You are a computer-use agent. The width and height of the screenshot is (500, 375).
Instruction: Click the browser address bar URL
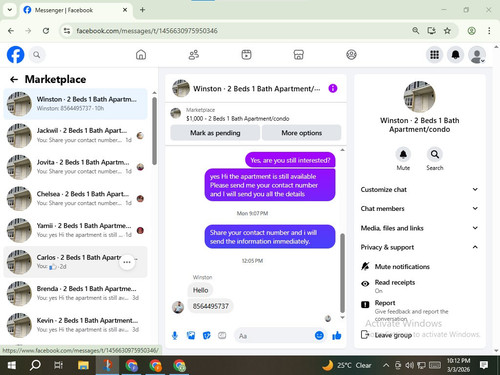147,31
